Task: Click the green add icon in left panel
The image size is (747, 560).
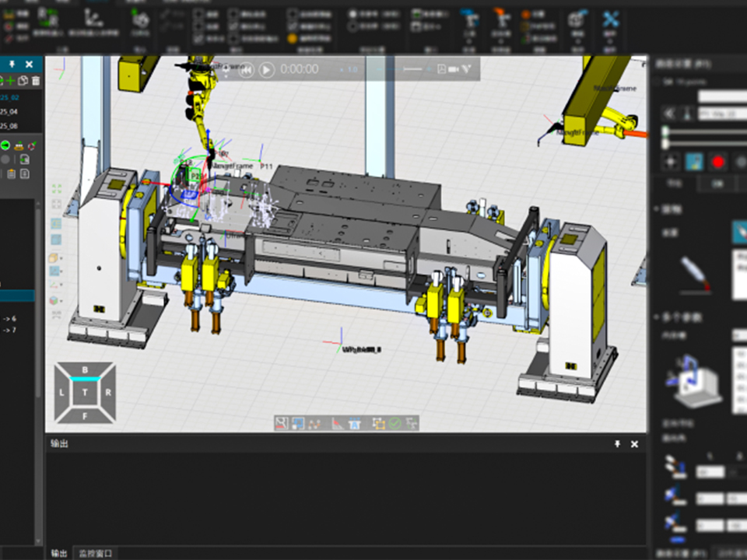Action: click(x=11, y=81)
